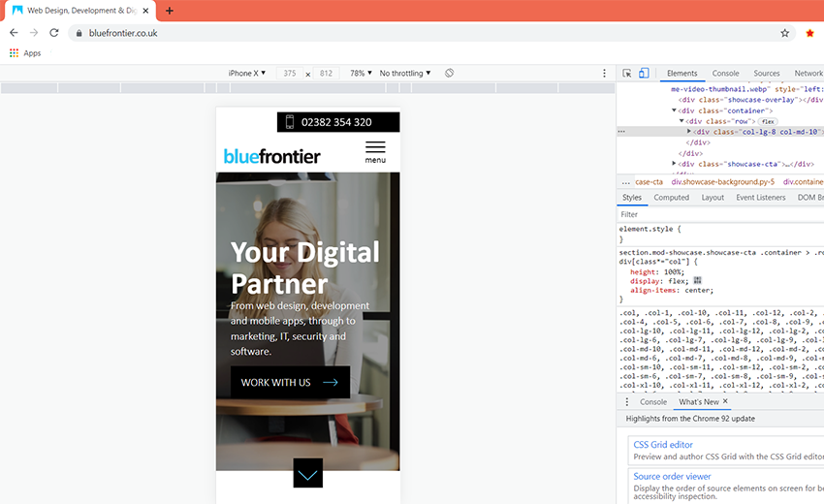Select the showcase-overlay div line
The image size is (824, 504).
(751, 100)
